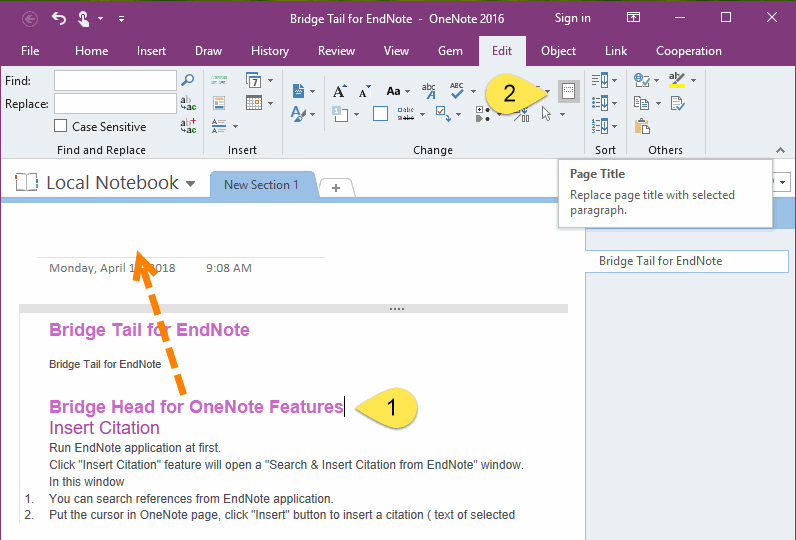Click the Find search magnifier icon
Viewport: 796px width, 540px height.
coord(188,80)
